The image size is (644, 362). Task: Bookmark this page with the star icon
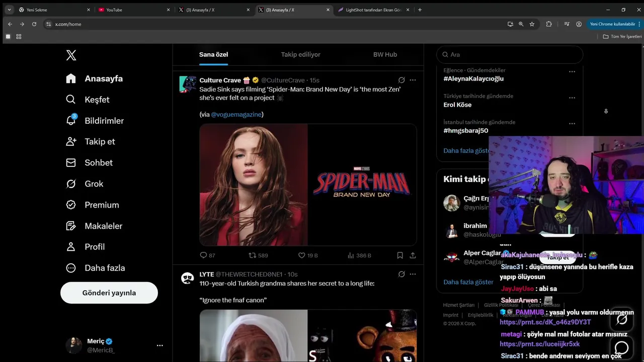[532, 24]
